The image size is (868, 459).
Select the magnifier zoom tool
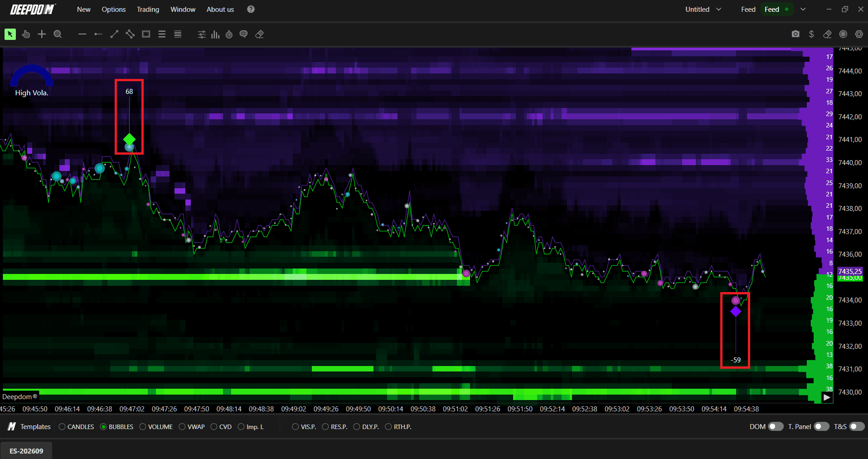58,34
